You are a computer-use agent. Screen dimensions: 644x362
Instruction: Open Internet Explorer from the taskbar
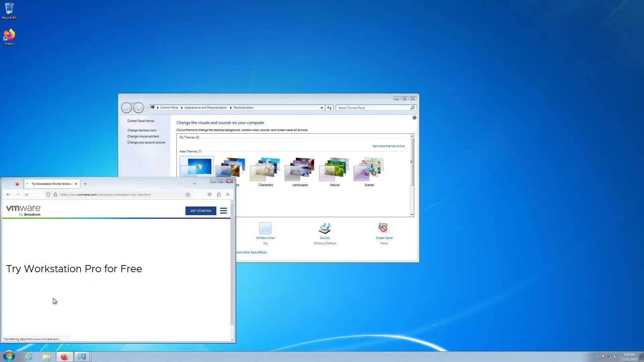click(29, 357)
